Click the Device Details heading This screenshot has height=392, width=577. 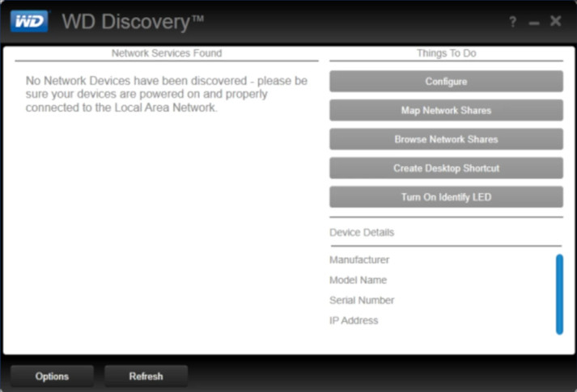(x=362, y=232)
